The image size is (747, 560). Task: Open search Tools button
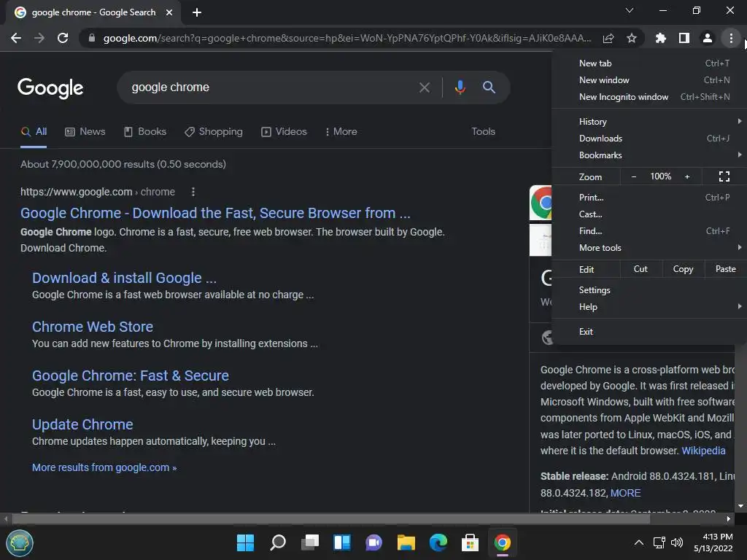point(483,131)
